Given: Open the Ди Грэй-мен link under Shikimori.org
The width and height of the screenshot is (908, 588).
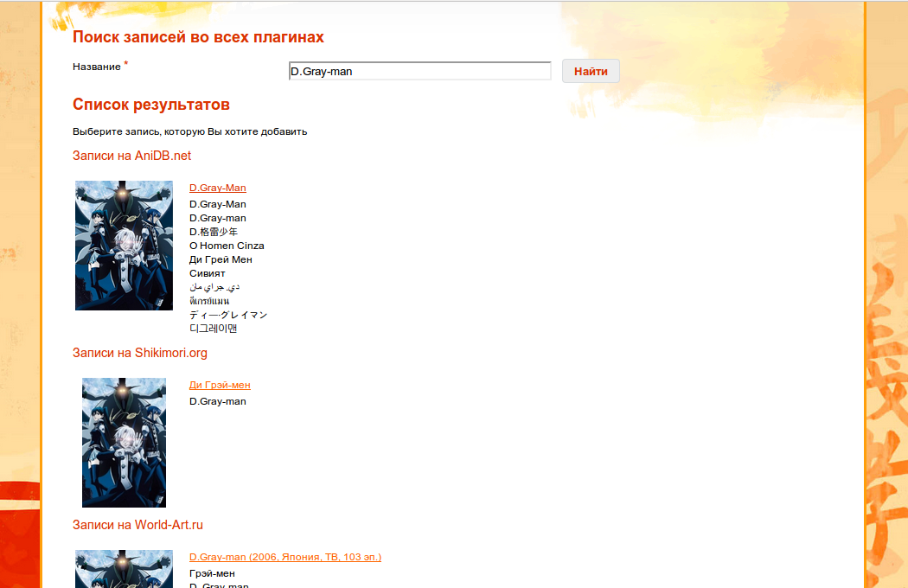Looking at the screenshot, I should [x=219, y=385].
